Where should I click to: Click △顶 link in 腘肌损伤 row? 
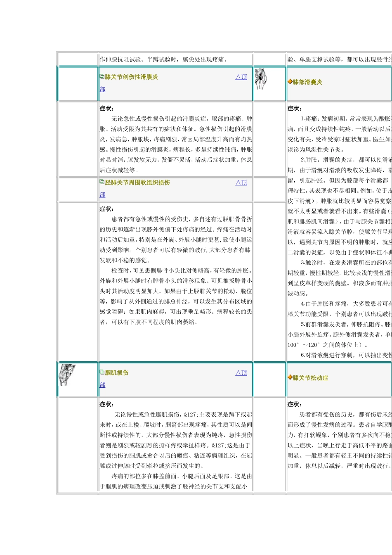[241, 372]
